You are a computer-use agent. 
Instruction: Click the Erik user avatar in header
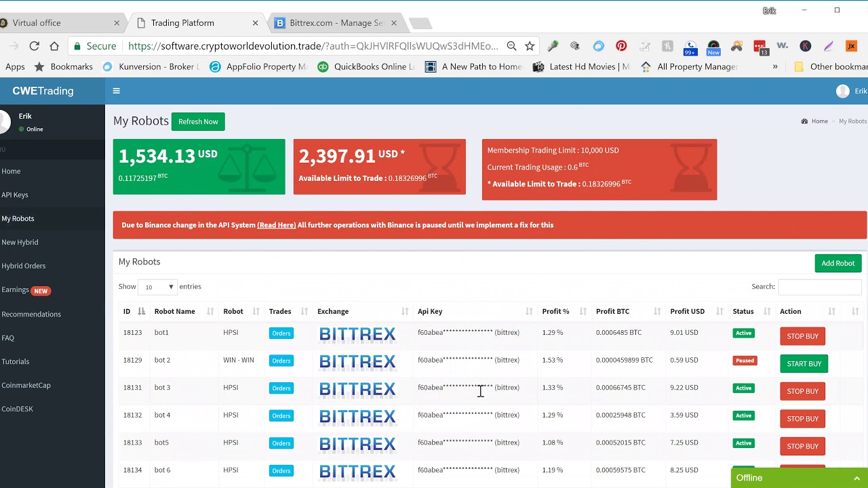[x=843, y=91]
